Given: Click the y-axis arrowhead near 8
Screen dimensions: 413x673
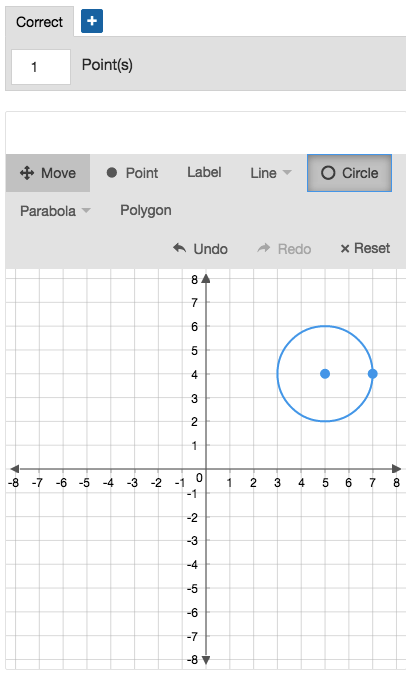Looking at the screenshot, I should pyautogui.click(x=206, y=279).
